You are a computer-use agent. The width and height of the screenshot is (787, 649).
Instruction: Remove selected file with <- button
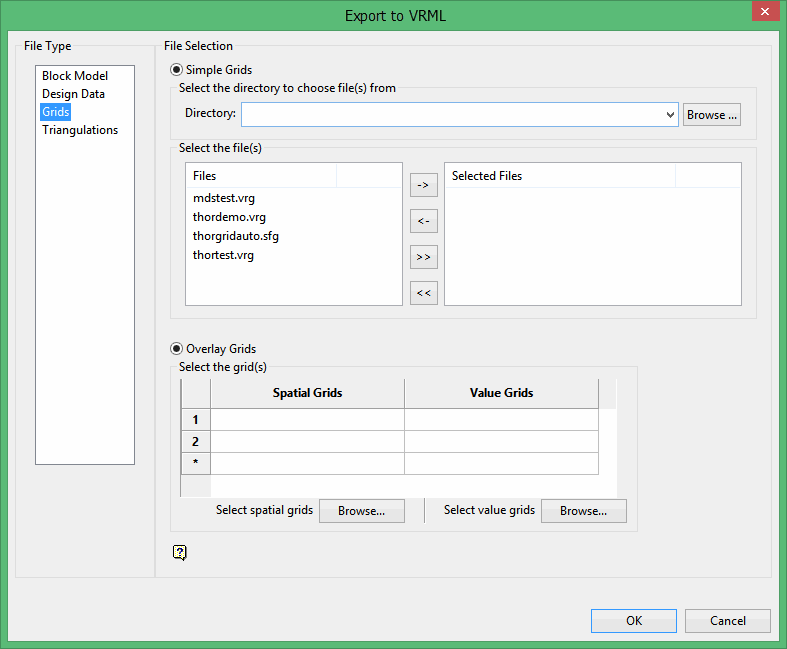[424, 221]
